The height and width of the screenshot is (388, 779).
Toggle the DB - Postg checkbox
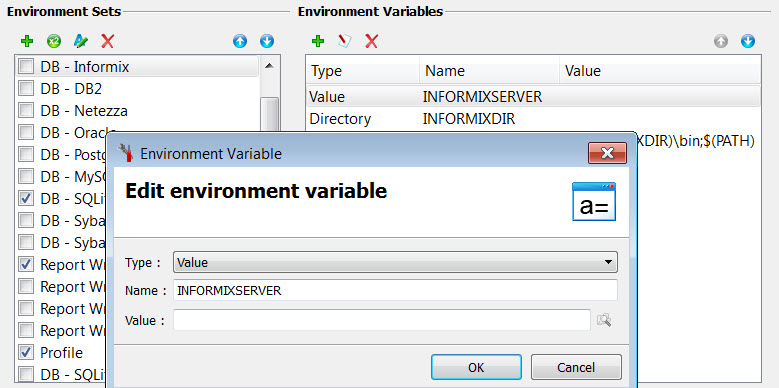[26, 155]
